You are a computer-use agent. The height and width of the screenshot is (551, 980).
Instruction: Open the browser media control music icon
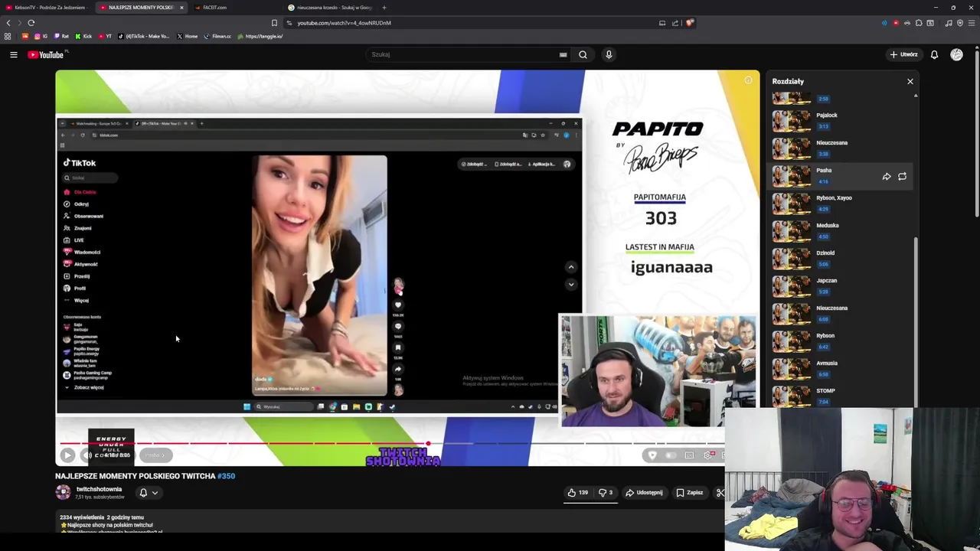949,23
